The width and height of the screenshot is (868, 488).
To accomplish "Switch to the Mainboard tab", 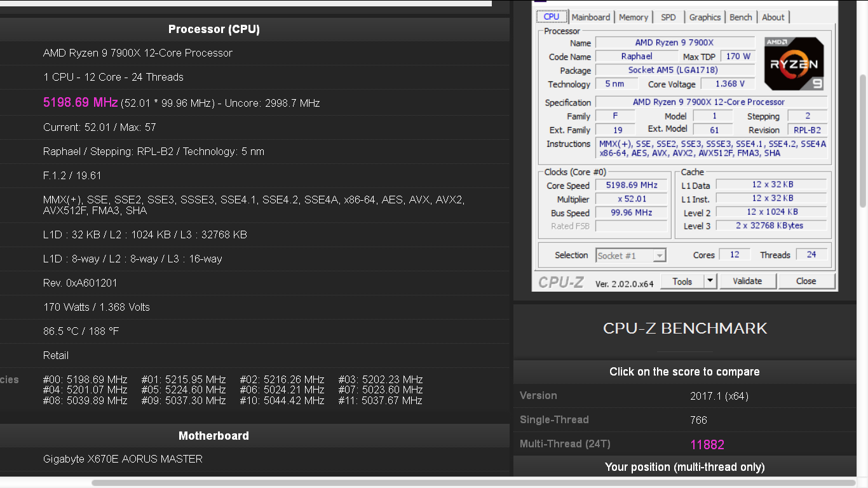I will click(590, 17).
